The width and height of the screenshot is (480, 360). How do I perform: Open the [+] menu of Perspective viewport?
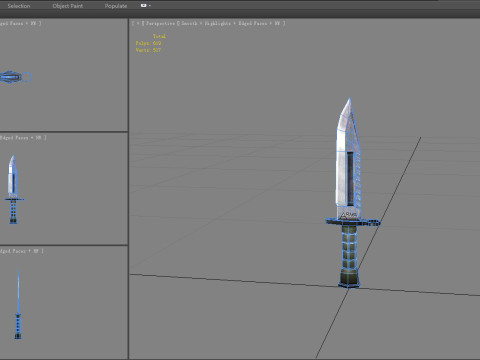coord(138,23)
